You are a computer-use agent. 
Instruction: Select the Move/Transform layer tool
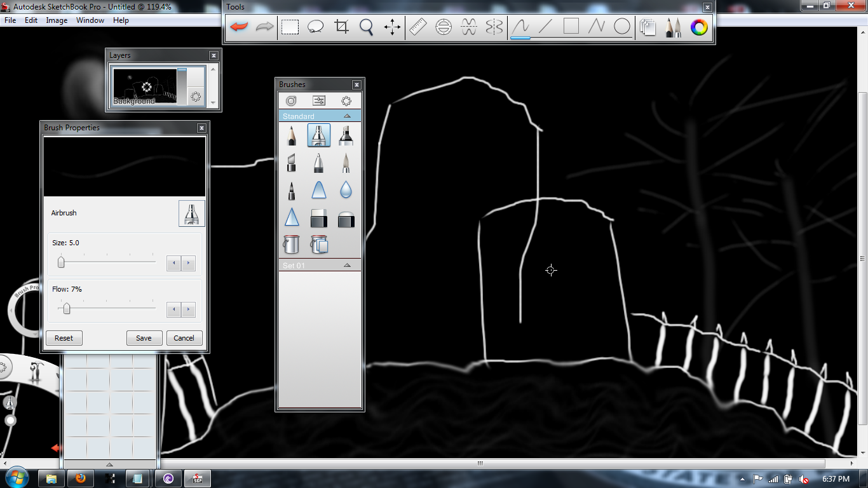[392, 27]
